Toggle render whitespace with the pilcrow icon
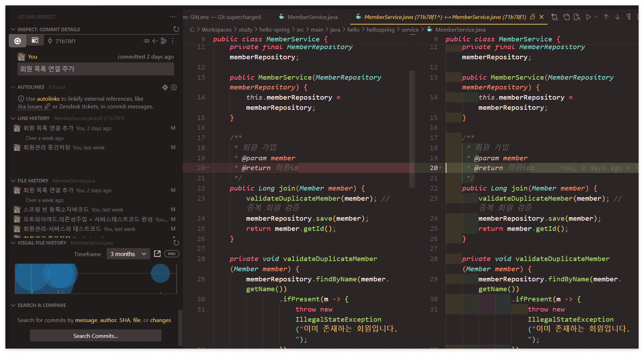The image size is (644, 354). point(629,16)
